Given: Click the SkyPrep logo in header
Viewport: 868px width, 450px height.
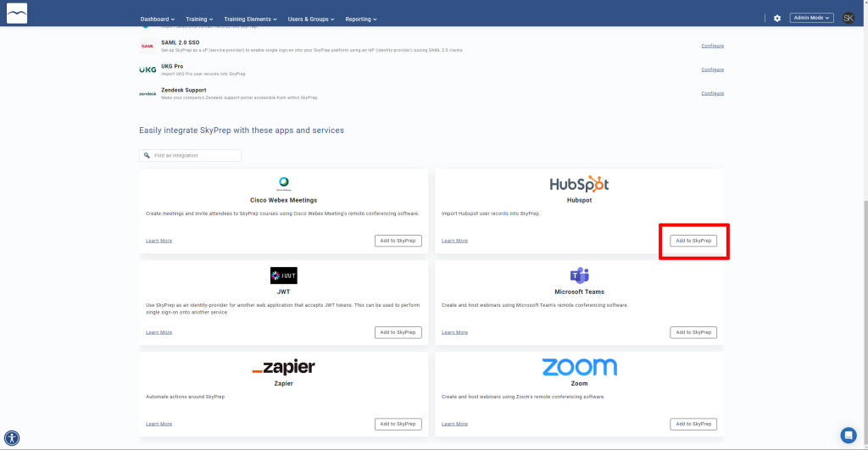Looking at the screenshot, I should 17,14.
